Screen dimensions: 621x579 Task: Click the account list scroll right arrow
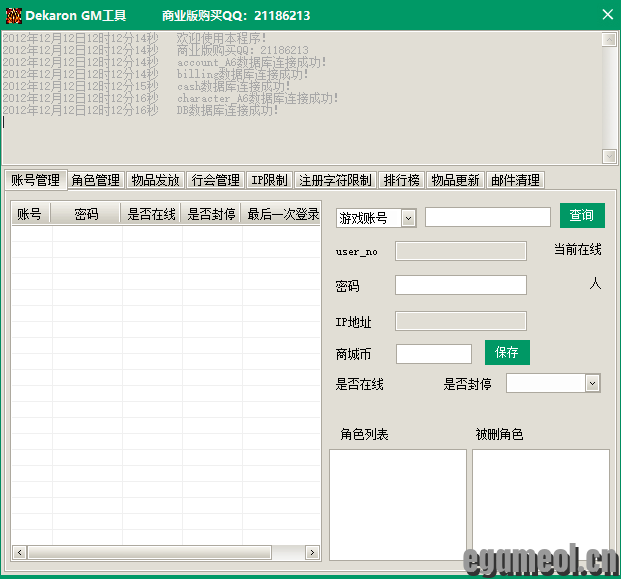click(312, 552)
